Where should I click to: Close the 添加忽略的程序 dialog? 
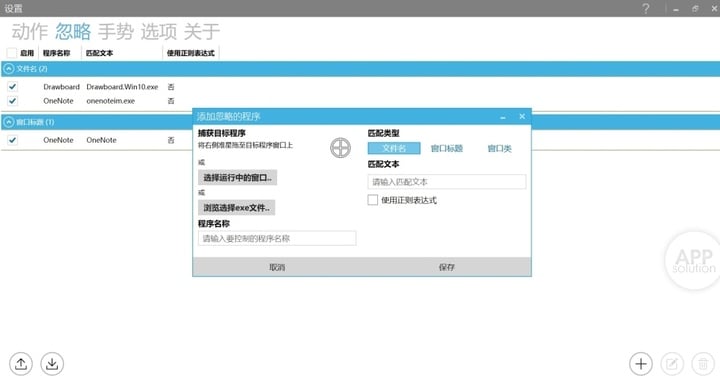(x=522, y=116)
